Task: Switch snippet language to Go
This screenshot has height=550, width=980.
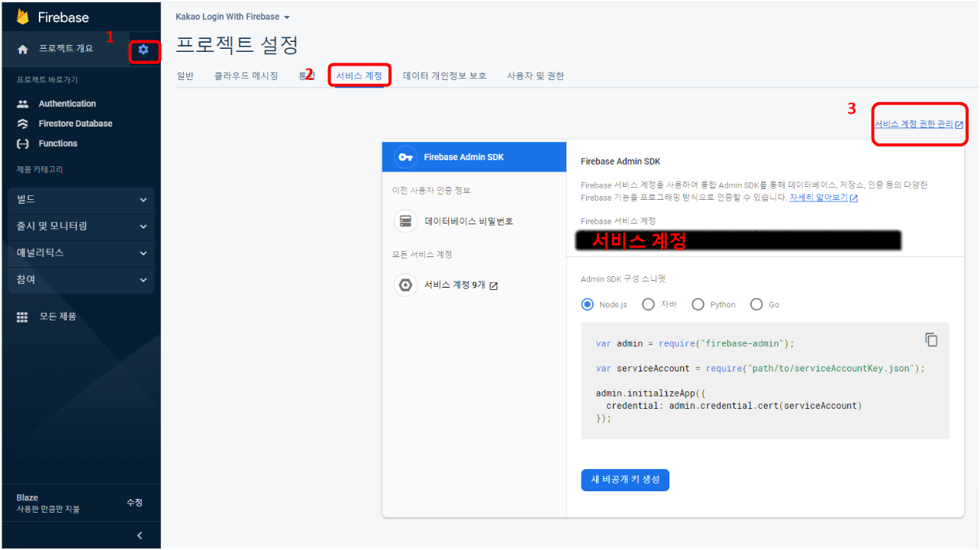Action: coord(756,304)
